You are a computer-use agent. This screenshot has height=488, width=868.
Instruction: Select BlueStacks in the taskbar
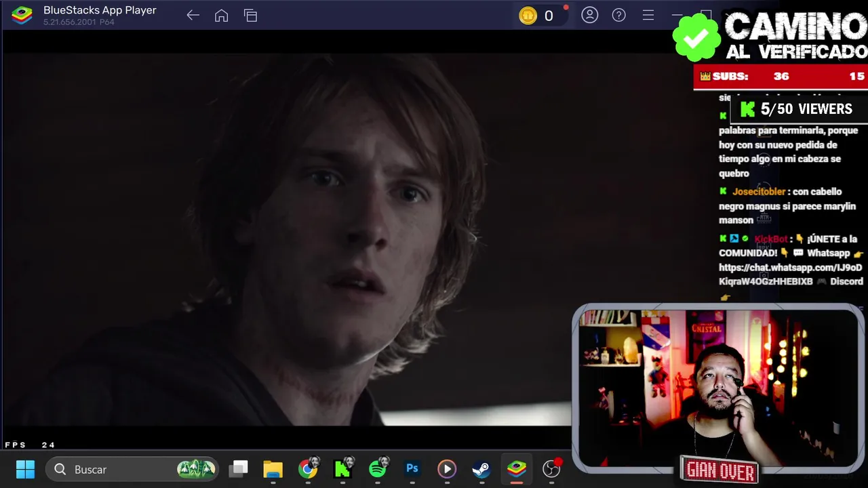coord(517,469)
